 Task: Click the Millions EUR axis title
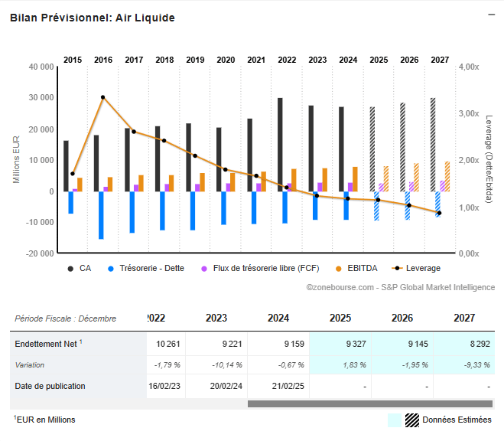[16, 159]
